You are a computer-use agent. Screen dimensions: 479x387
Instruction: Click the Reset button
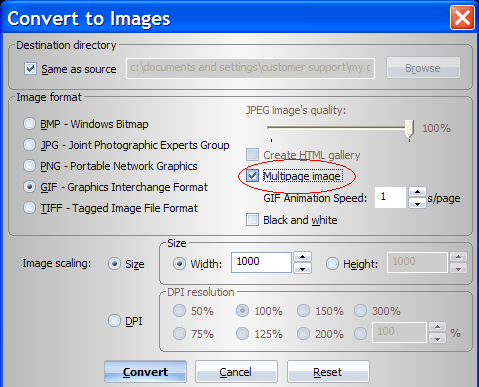coord(328,371)
